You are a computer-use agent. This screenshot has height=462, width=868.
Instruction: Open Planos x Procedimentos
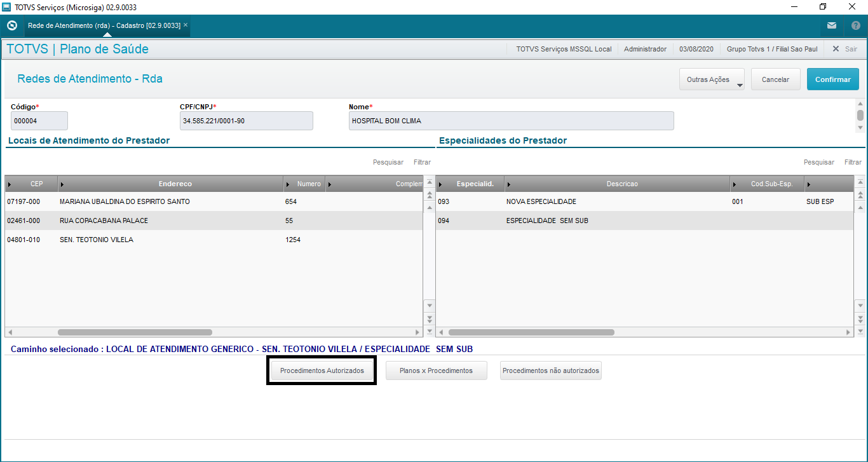[x=436, y=370]
